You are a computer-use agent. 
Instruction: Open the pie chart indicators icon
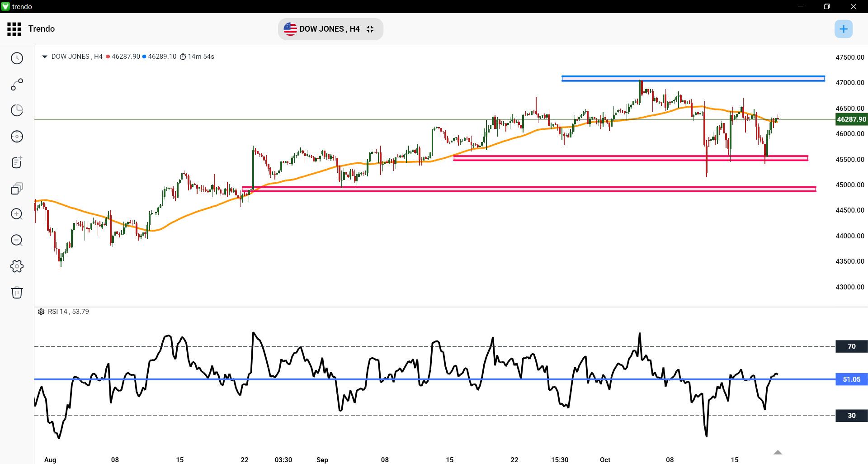(x=17, y=110)
